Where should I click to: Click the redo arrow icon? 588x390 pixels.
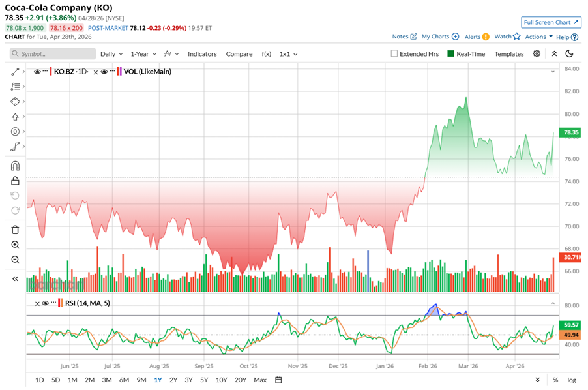[x=15, y=211]
